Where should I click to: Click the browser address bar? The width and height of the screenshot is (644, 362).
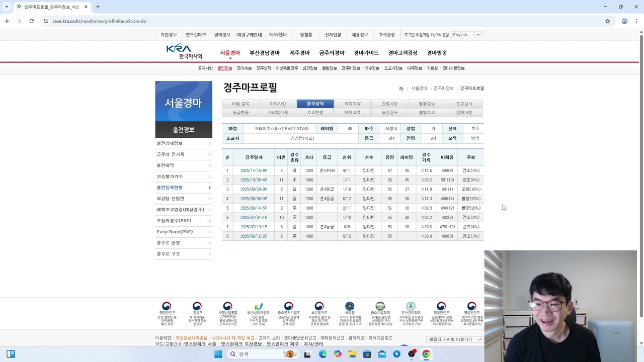322,21
